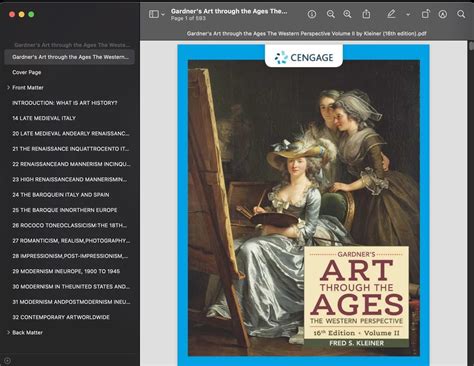Zoom out of the PDF page
The image size is (474, 366).
[330, 14]
